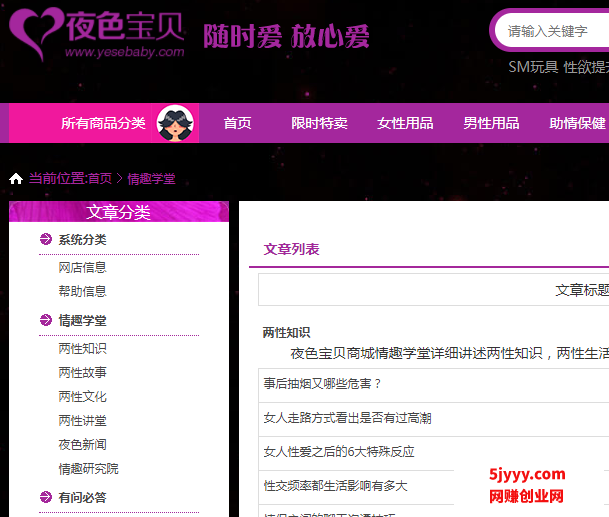The image size is (609, 517).
Task: Click the home icon in breadcrumb
Action: click(x=16, y=179)
